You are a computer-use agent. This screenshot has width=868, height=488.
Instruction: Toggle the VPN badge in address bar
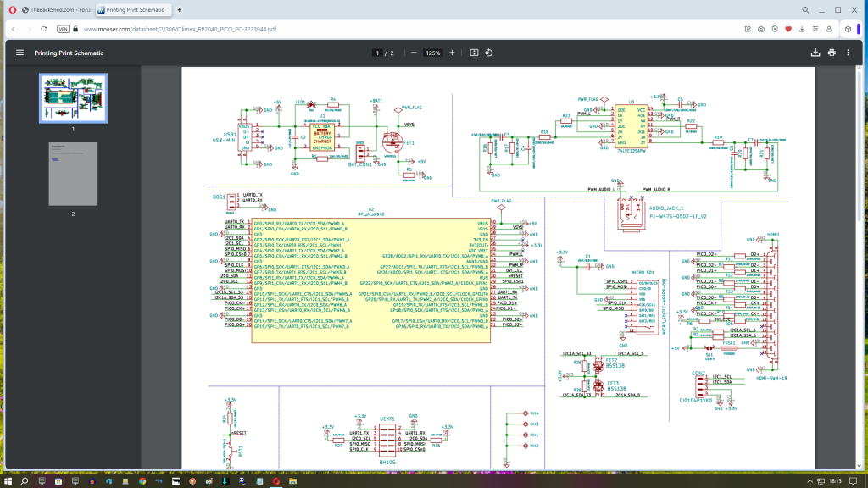pos(63,28)
